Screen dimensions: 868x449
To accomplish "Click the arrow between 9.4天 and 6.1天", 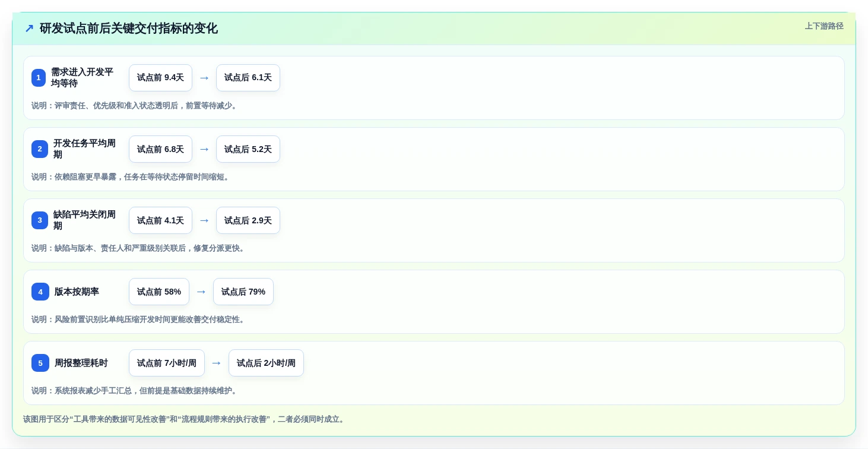I will coord(204,78).
